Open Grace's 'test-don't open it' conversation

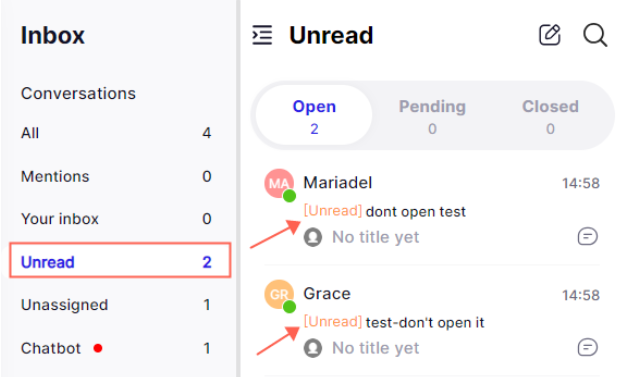coord(432,321)
